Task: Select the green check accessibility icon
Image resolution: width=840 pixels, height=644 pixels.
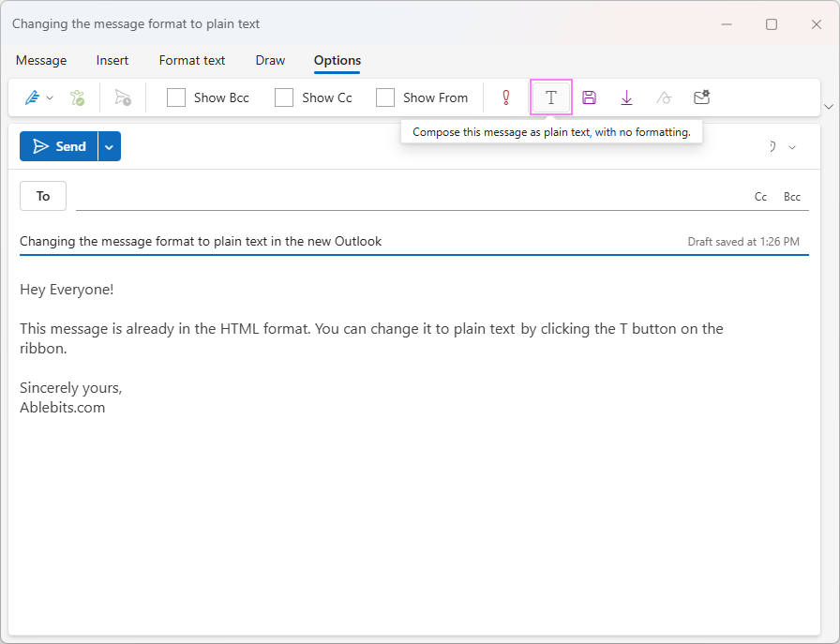Action: (x=77, y=97)
